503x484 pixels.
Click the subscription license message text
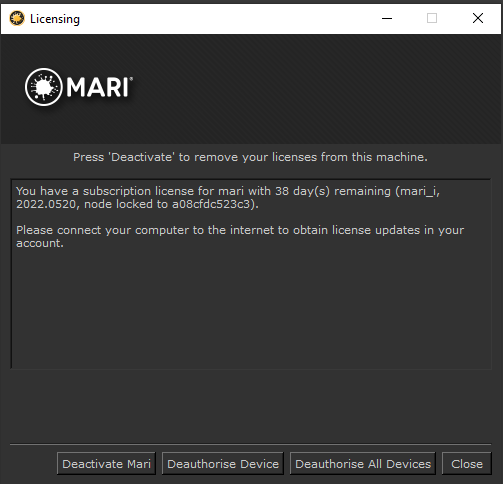click(x=228, y=197)
